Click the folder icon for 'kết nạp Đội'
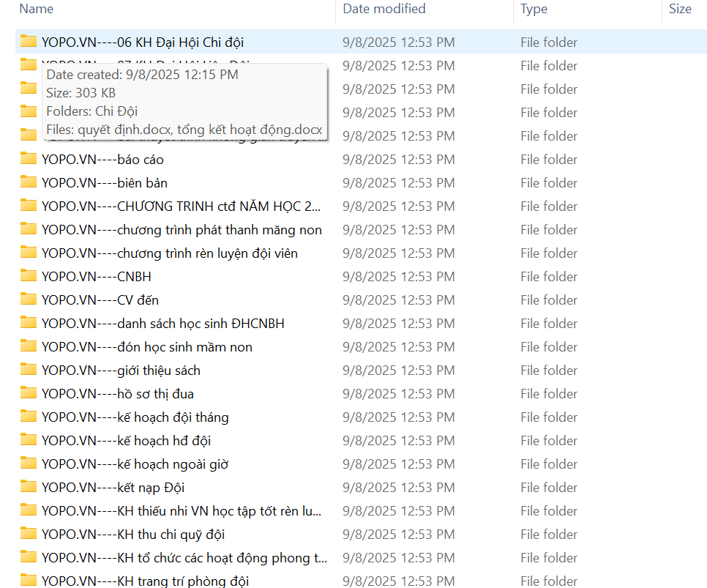The image size is (707, 588). (29, 487)
